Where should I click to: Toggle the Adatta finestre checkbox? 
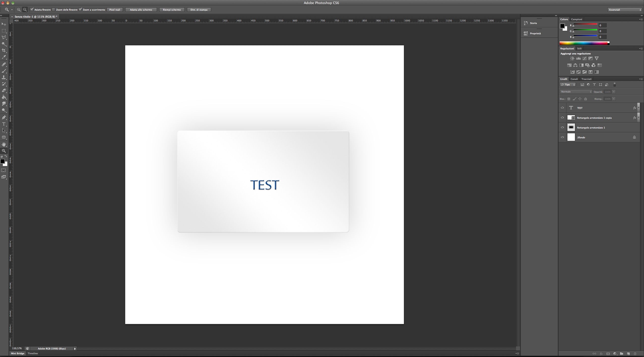click(x=32, y=10)
